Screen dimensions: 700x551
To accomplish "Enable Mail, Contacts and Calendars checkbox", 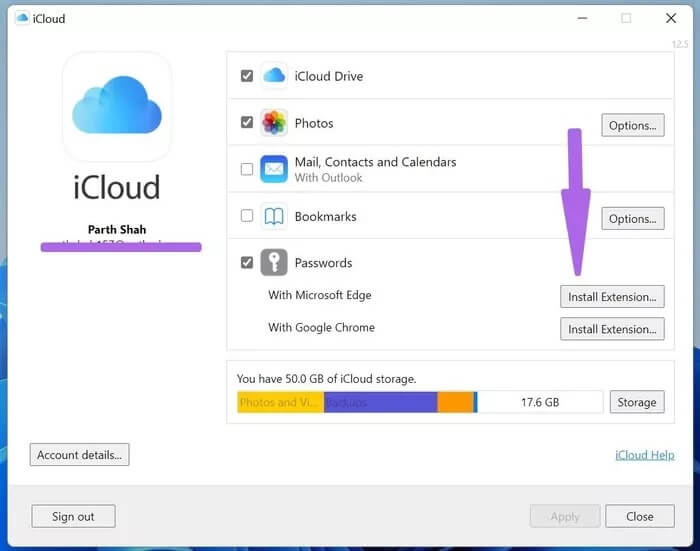I will [247, 169].
